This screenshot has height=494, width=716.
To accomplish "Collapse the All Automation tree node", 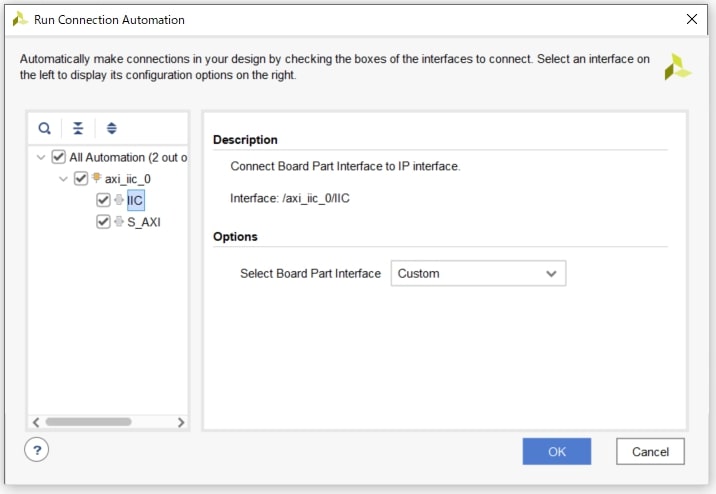I will tap(40, 157).
